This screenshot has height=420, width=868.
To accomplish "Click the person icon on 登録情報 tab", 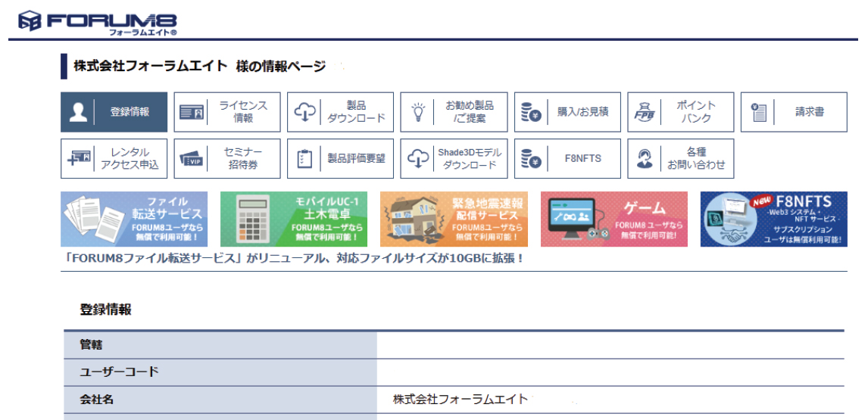I will (79, 112).
